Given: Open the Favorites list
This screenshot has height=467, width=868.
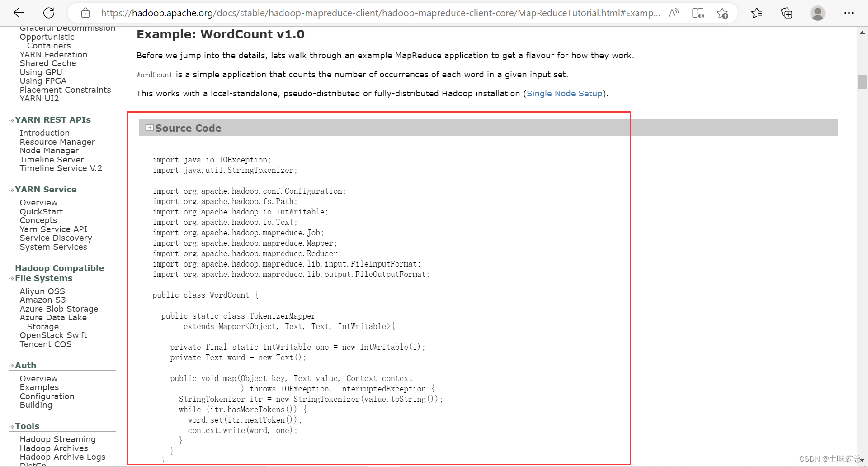Looking at the screenshot, I should click(757, 13).
